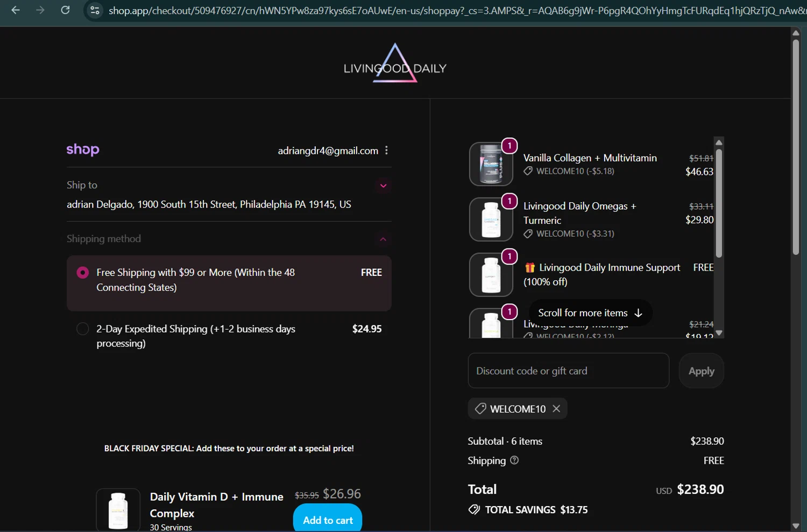Image resolution: width=807 pixels, height=532 pixels.
Task: Click Subtotal · 6 items label
Action: 505,441
